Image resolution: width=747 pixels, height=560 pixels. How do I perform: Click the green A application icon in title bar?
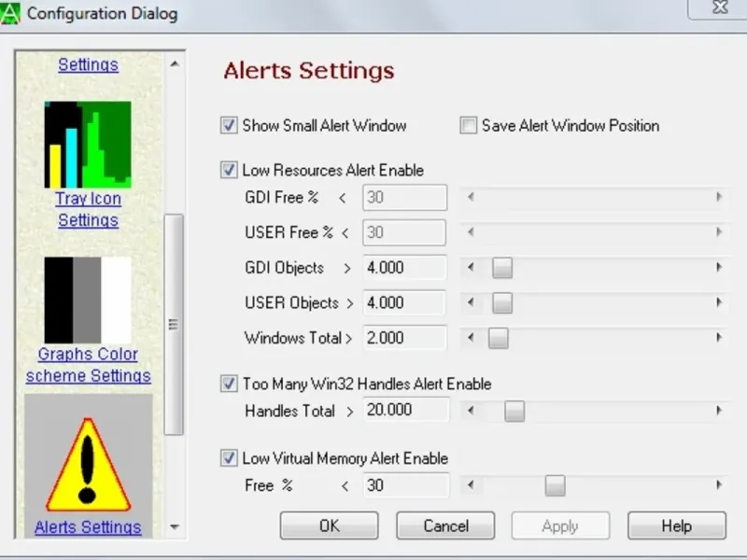click(10, 13)
